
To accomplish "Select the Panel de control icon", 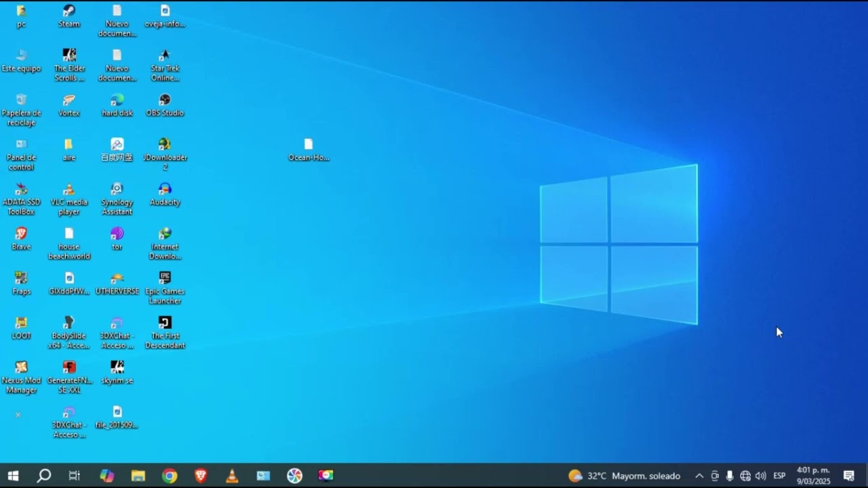I will pyautogui.click(x=21, y=155).
